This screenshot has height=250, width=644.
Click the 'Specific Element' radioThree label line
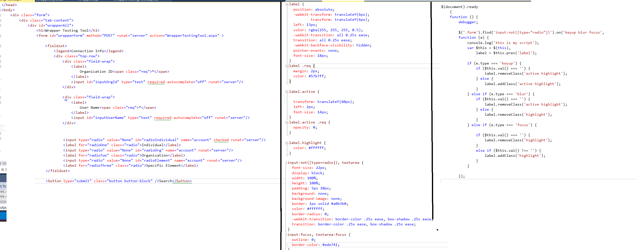point(131,166)
